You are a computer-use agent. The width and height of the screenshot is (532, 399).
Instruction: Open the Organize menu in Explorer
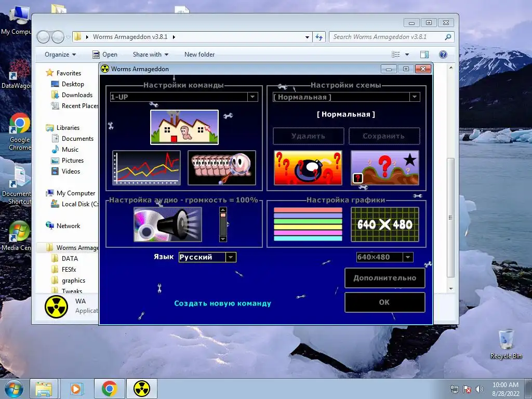pos(60,54)
